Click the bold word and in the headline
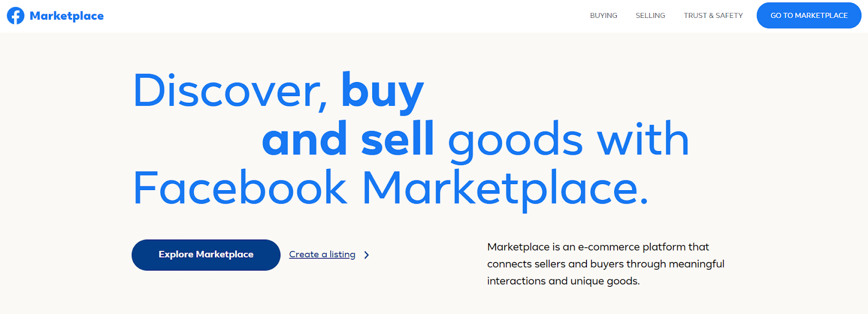The image size is (868, 314). 304,139
